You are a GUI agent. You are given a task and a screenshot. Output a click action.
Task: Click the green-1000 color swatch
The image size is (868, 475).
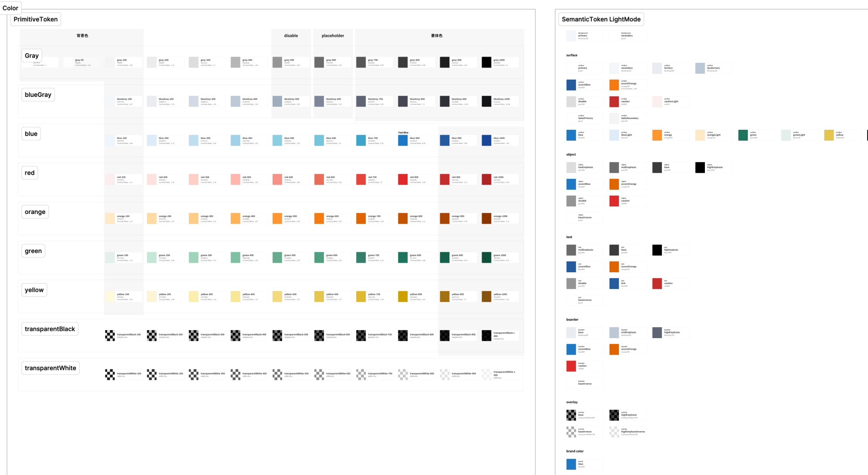tap(486, 257)
